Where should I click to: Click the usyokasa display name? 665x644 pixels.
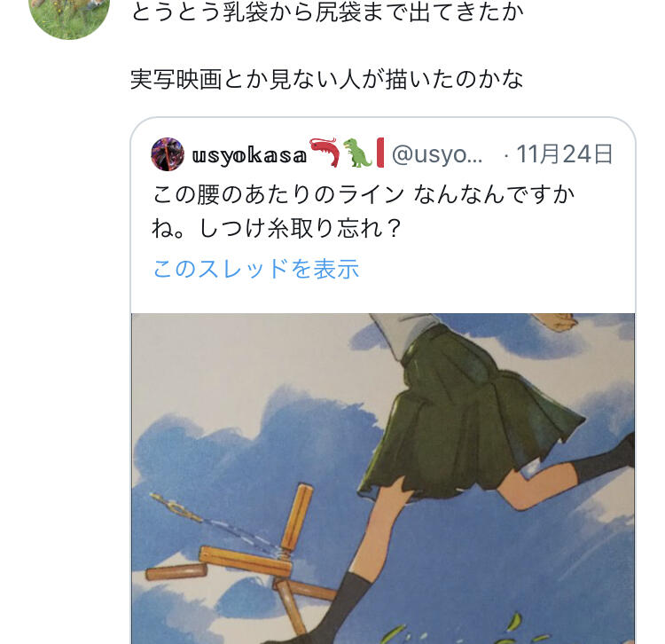point(249,155)
